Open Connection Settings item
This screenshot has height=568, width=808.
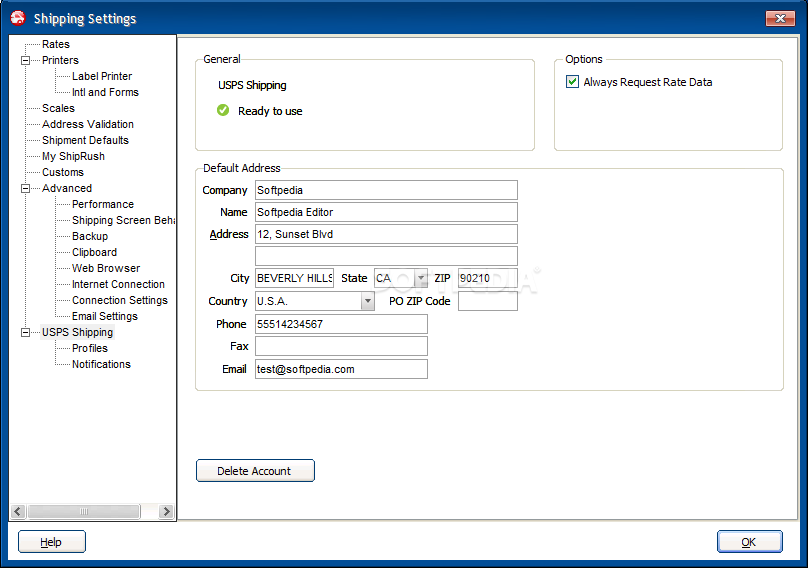click(x=120, y=300)
